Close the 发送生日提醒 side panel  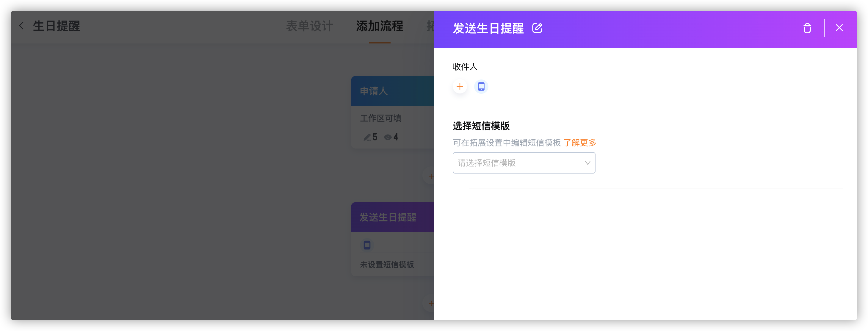(x=839, y=28)
